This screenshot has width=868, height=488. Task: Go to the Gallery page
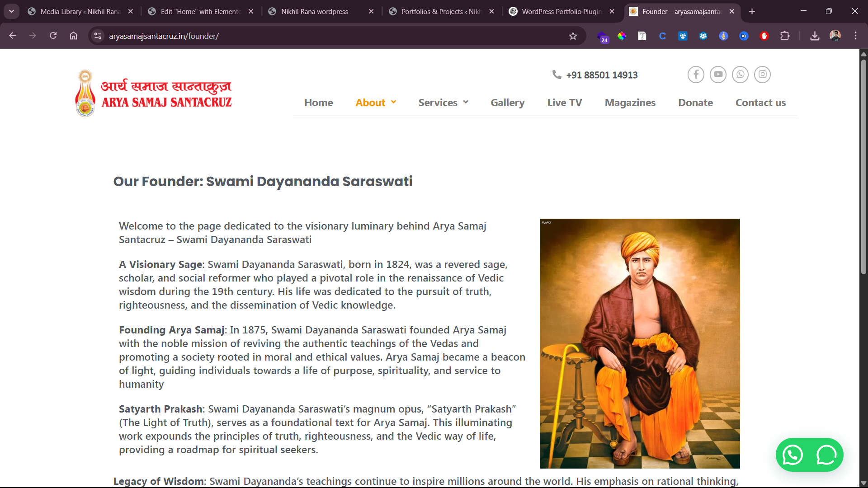tap(507, 103)
